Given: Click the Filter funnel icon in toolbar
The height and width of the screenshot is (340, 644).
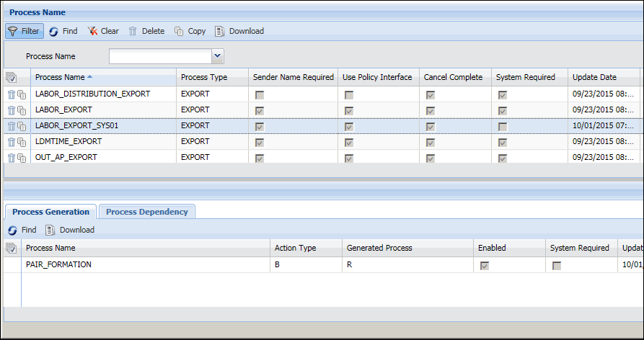Looking at the screenshot, I should point(13,31).
